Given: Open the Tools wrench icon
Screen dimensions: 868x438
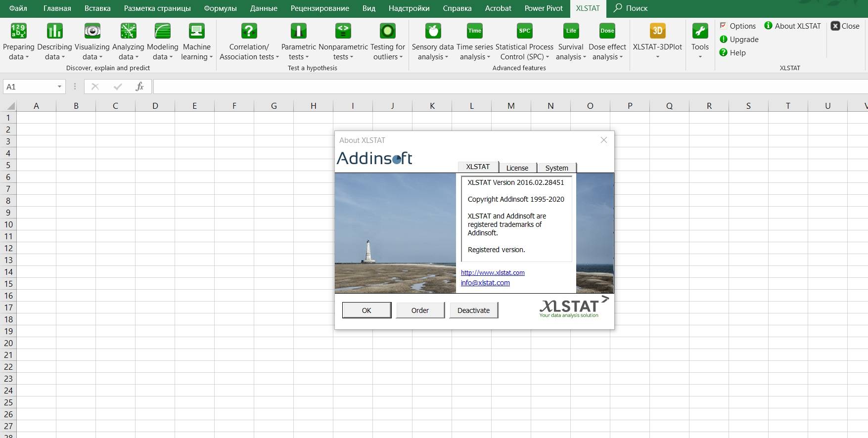Looking at the screenshot, I should (x=700, y=31).
